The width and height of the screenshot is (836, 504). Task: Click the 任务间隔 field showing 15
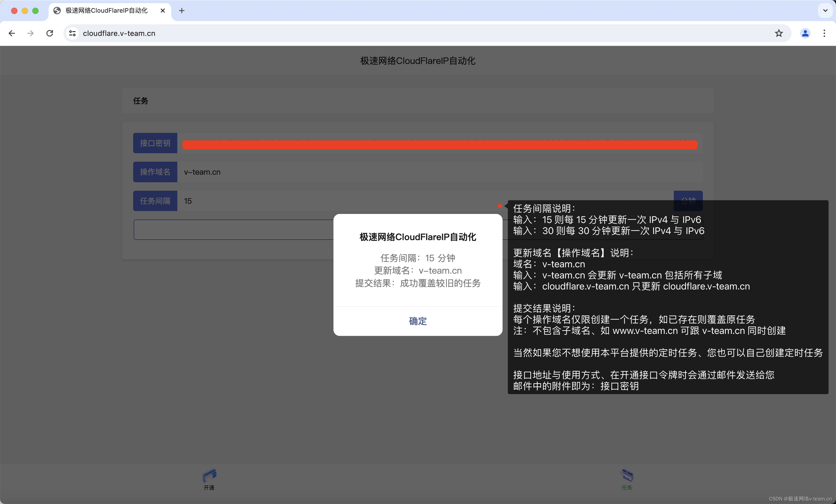339,201
